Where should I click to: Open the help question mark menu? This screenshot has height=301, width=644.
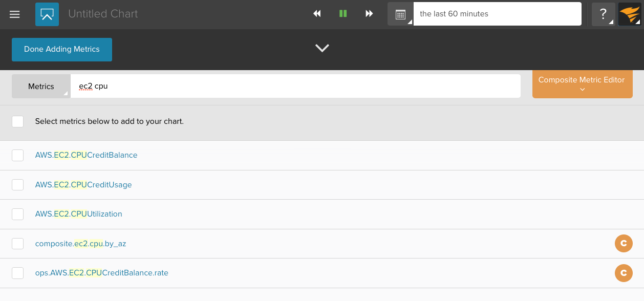tap(603, 14)
